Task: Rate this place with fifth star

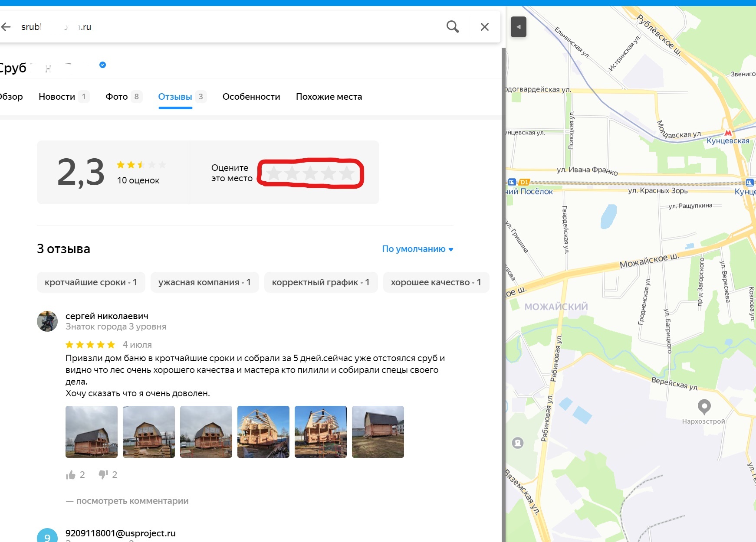Action: (347, 173)
